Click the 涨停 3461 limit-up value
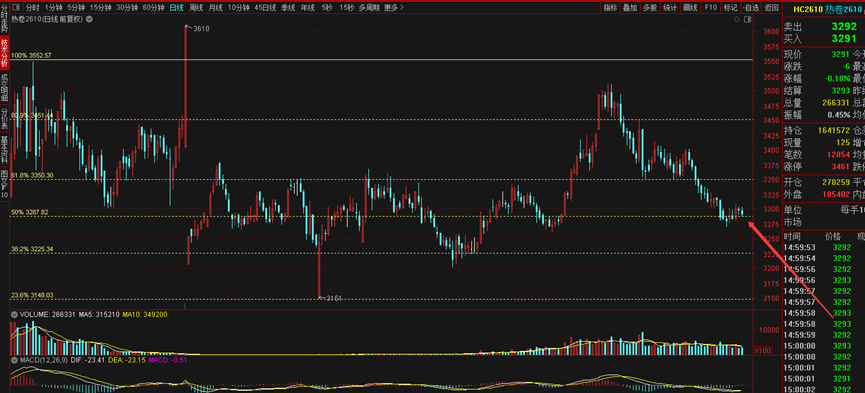The image size is (865, 393). [x=841, y=166]
